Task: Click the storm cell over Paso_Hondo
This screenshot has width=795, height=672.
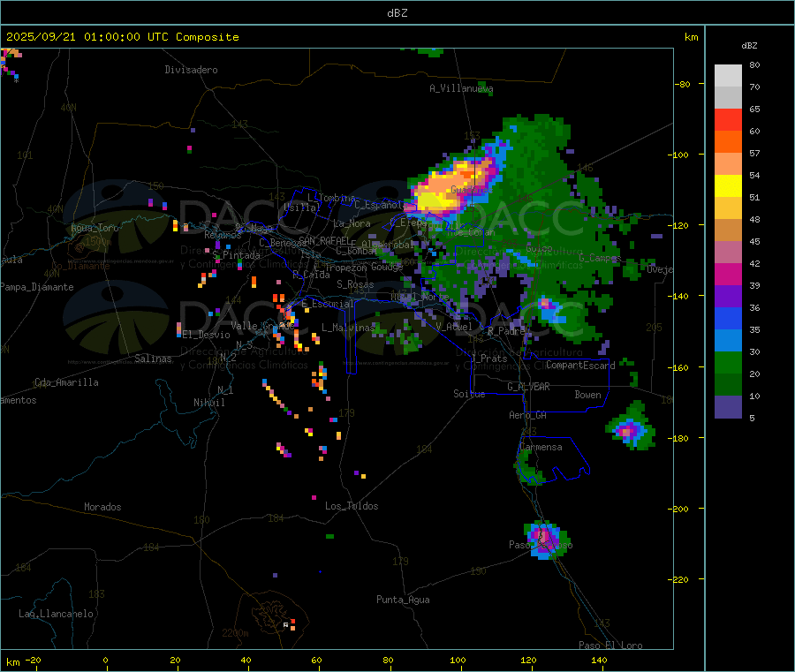Action: pos(543,536)
